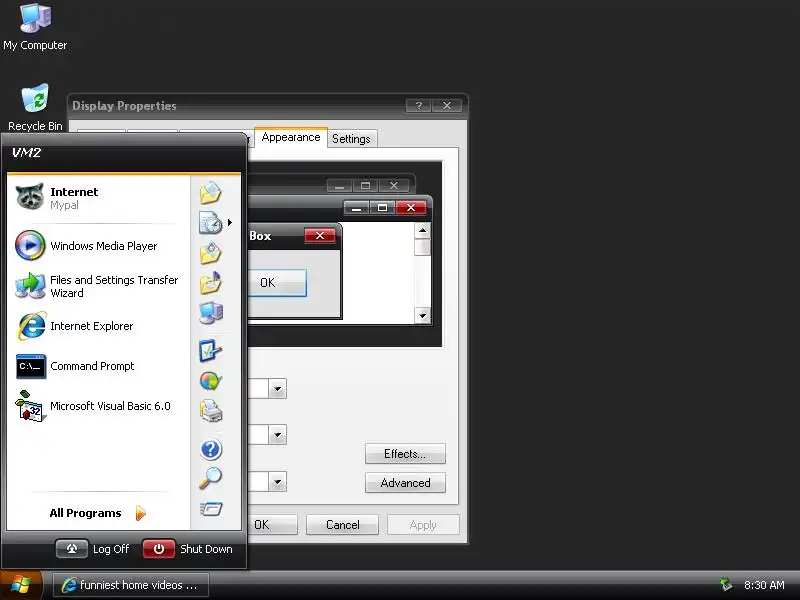Click the OK button in preview message box
The image size is (800, 600).
point(277,283)
